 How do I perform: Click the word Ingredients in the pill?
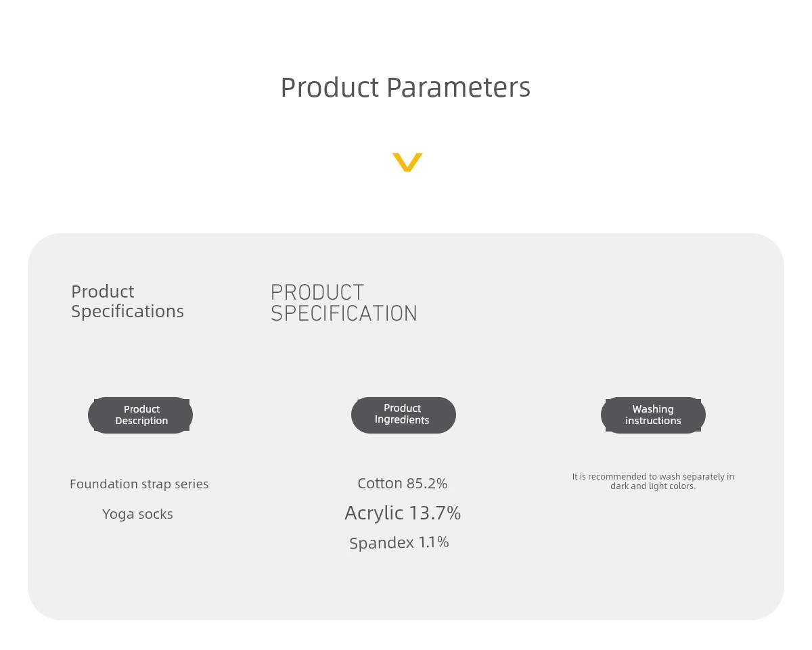tap(402, 420)
